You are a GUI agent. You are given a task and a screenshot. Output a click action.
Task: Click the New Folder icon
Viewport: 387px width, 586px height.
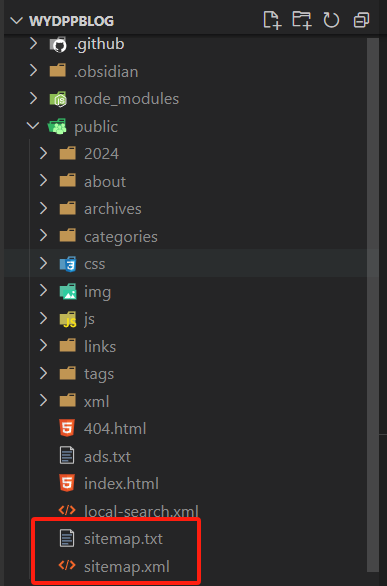(301, 20)
